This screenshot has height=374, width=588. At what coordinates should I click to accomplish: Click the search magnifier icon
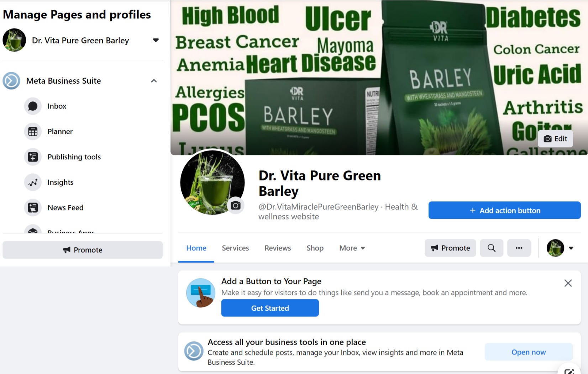(x=492, y=248)
